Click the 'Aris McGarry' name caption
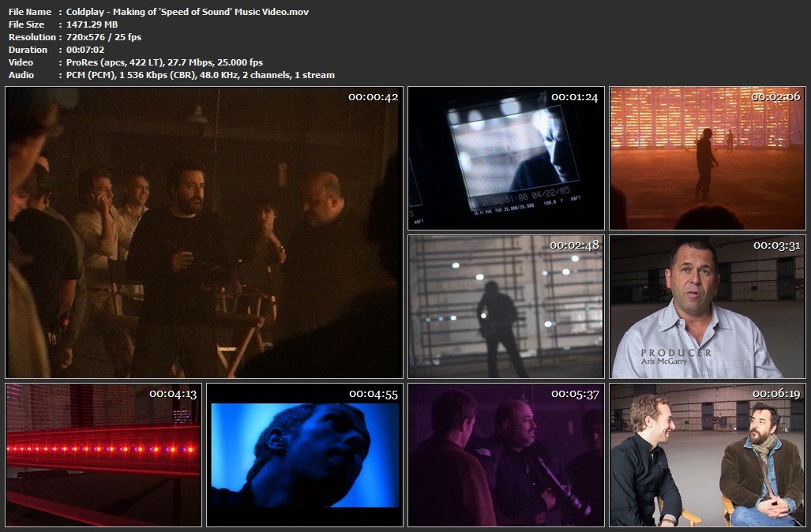Screen dimensions: 811x532 point(663,362)
